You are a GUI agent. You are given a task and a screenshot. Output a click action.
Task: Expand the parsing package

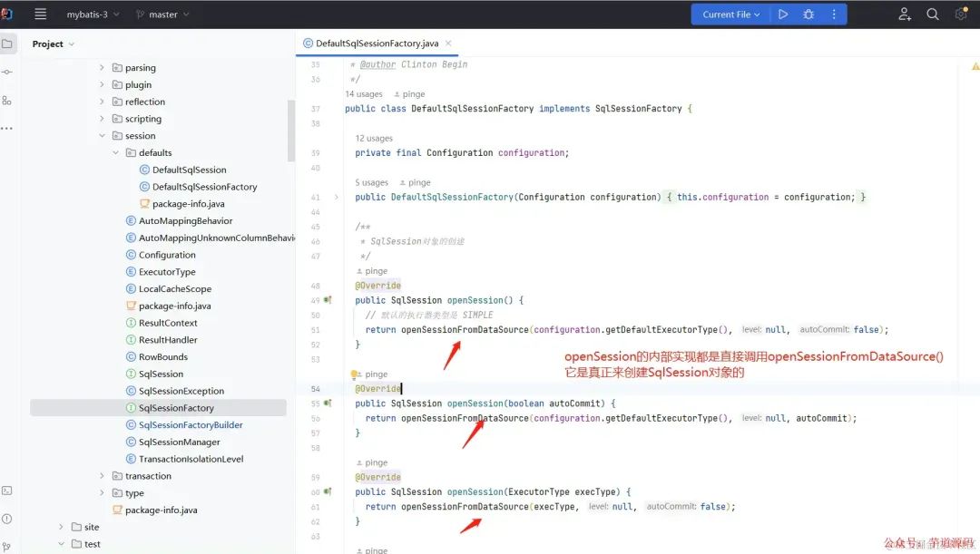pos(102,67)
